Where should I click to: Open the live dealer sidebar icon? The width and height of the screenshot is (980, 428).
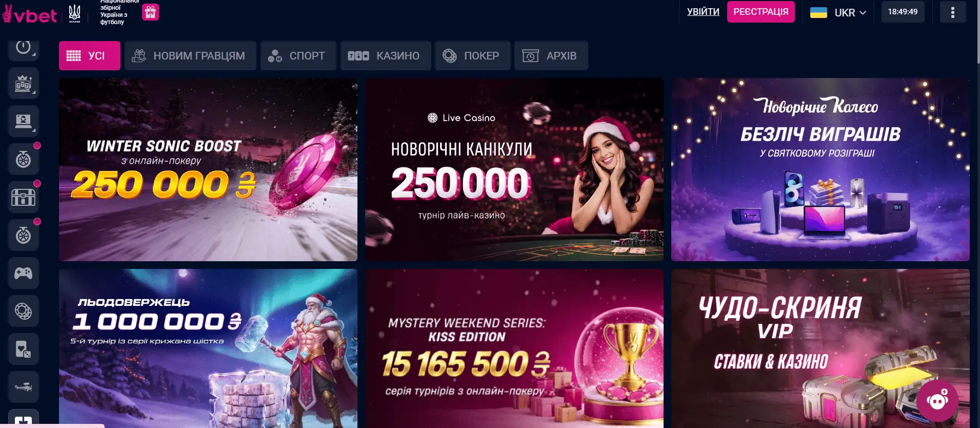(x=24, y=121)
